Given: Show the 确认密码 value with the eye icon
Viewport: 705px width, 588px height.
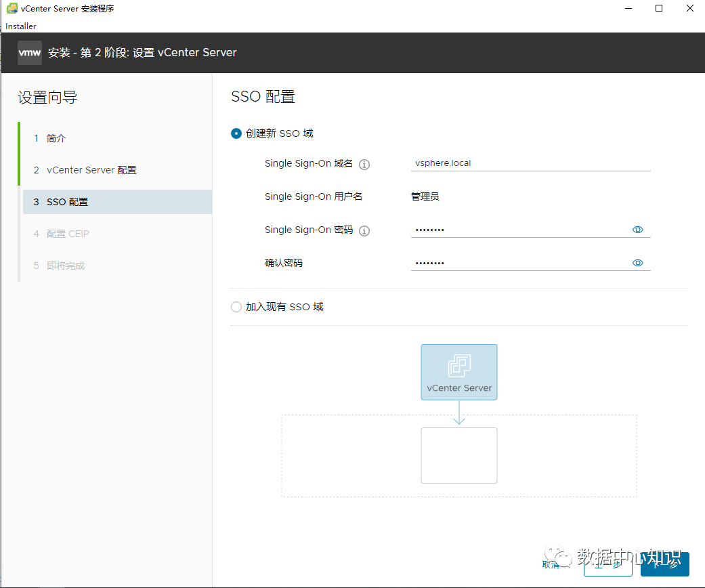Looking at the screenshot, I should [x=637, y=263].
